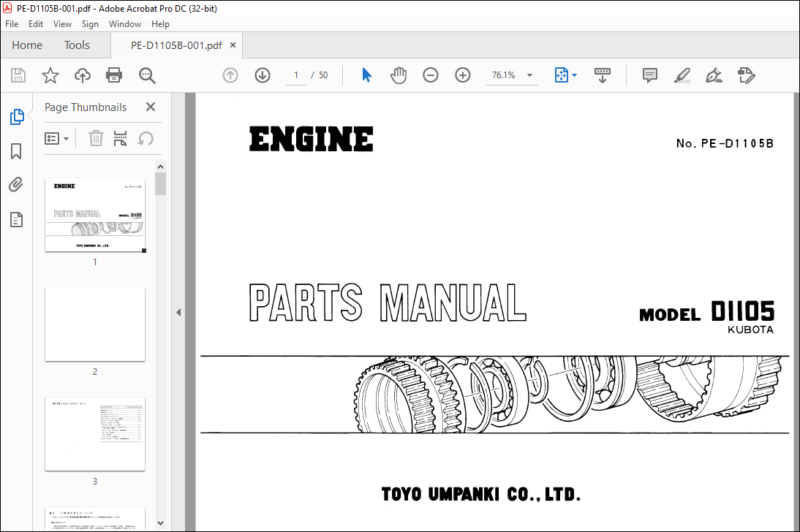Click the thumbnail panel scrollbar thumb
The height and width of the screenshot is (532, 800).
tap(161, 183)
